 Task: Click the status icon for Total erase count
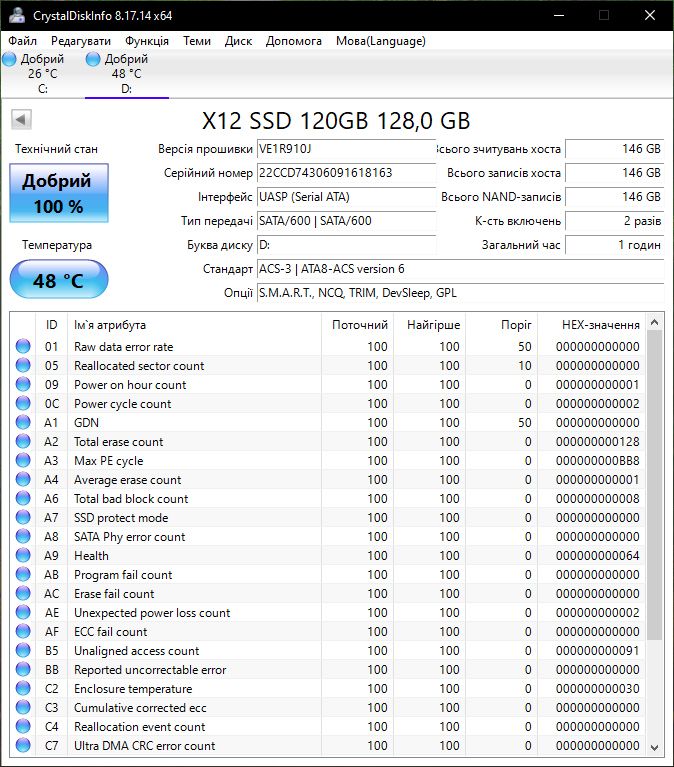point(23,441)
